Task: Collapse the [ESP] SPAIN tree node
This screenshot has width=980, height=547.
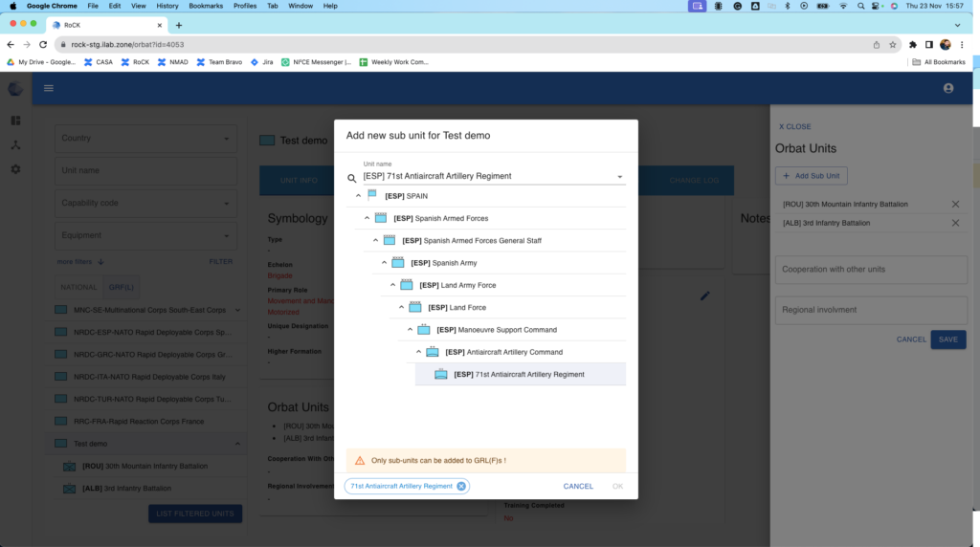Action: [x=359, y=195]
